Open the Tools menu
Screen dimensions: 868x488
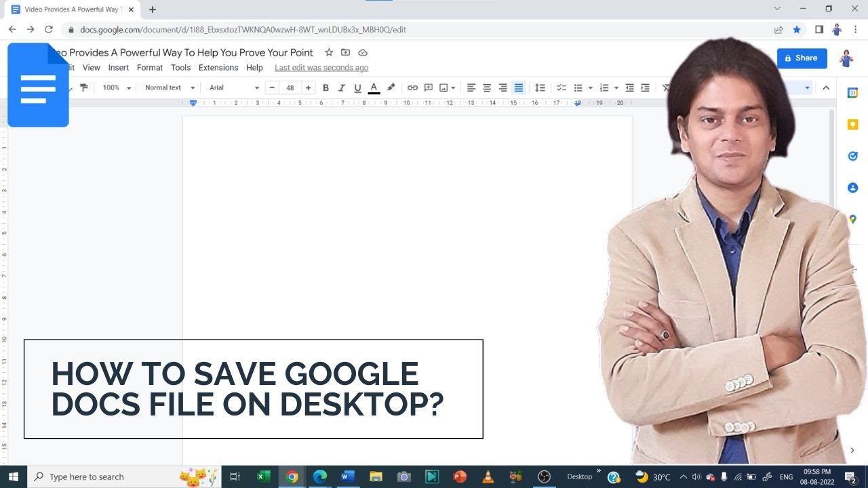180,68
